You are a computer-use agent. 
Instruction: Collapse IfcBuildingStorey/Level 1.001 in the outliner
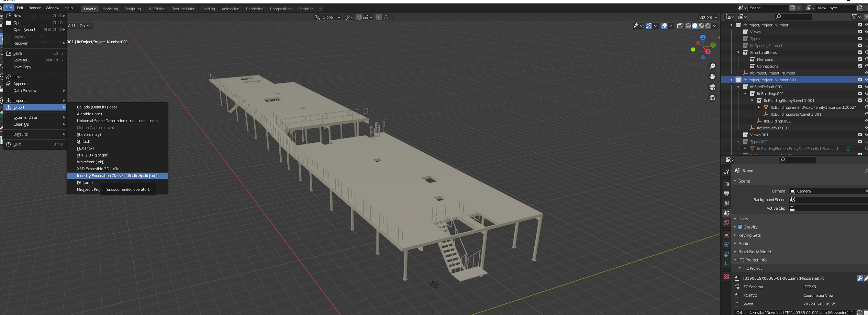point(752,100)
